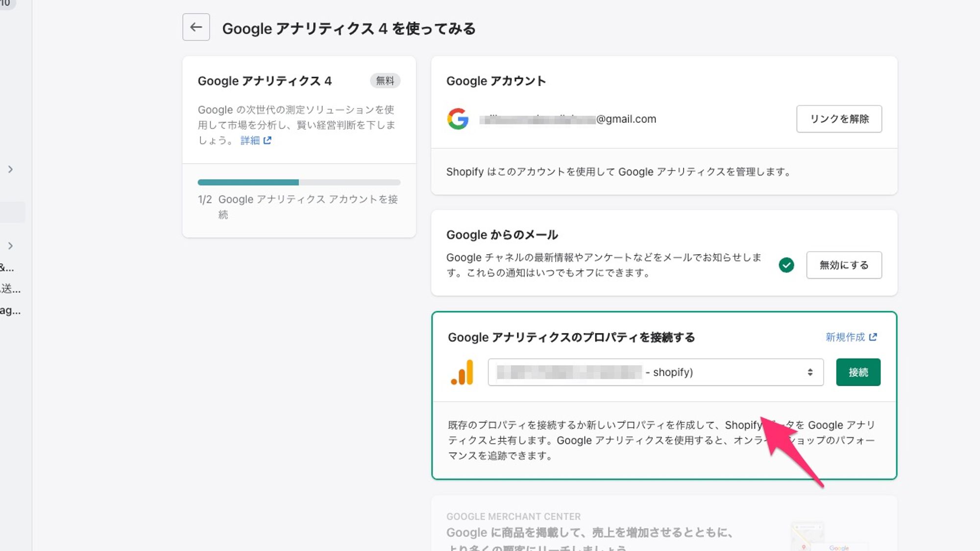980x551 pixels.
Task: Open the Analytics property dropdown
Action: click(x=656, y=372)
